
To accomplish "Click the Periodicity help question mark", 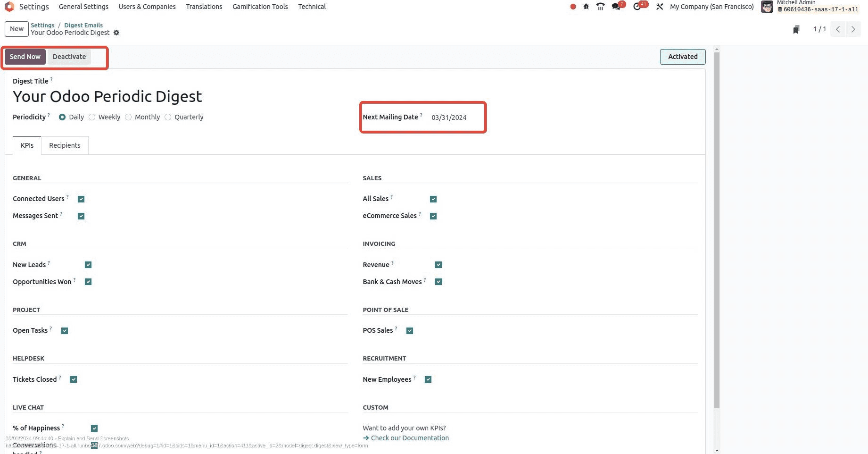I will (x=49, y=115).
